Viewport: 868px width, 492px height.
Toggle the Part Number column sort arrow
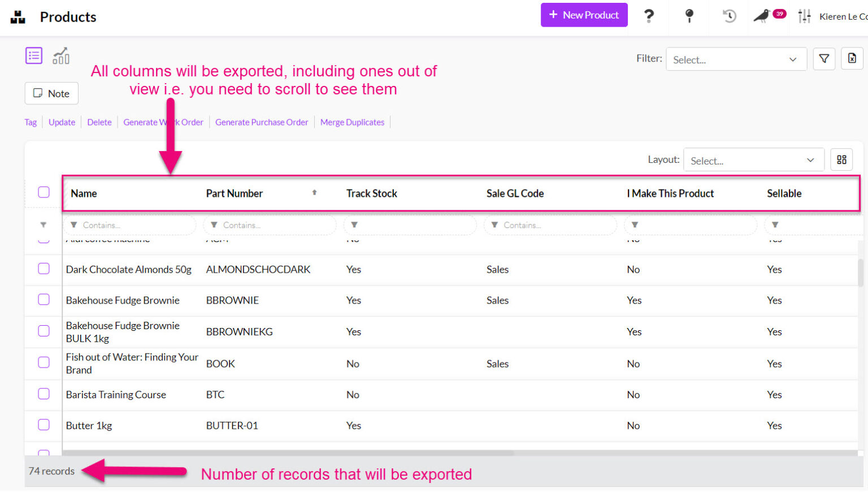(x=314, y=193)
